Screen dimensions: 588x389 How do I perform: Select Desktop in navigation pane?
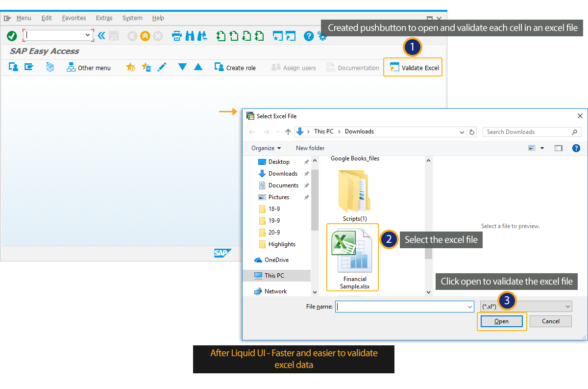coord(279,162)
